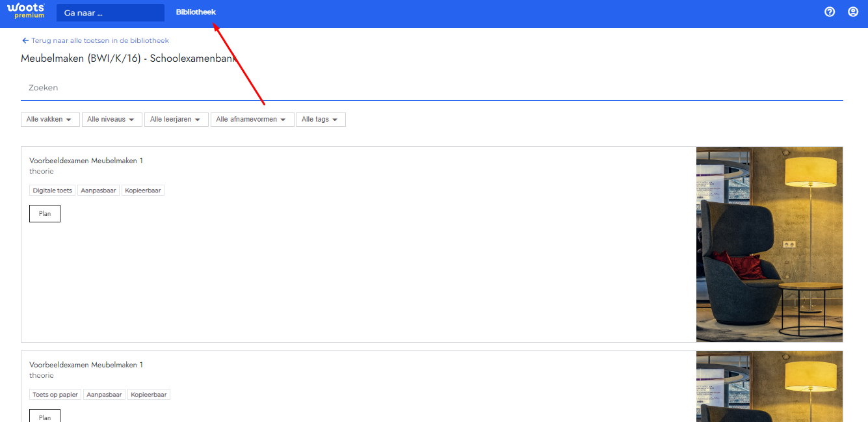Expand the Alle vakken dropdown
Viewport: 868px width, 422px height.
50,120
